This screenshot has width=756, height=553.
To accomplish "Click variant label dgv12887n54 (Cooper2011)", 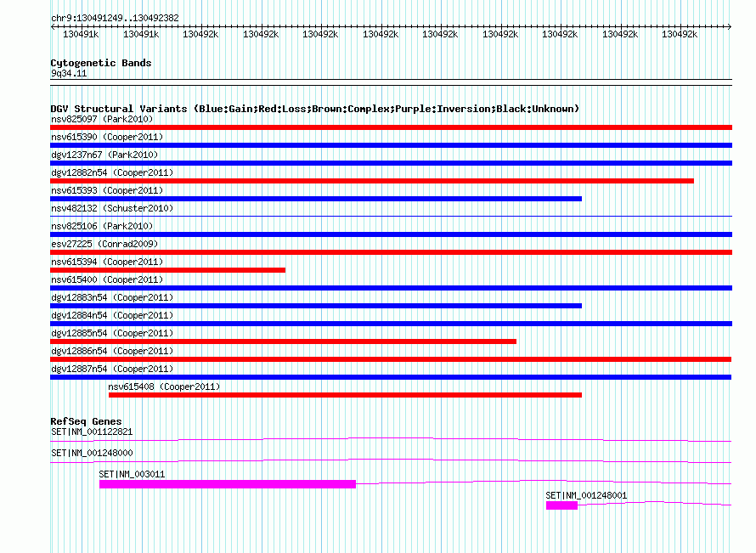I will point(112,369).
